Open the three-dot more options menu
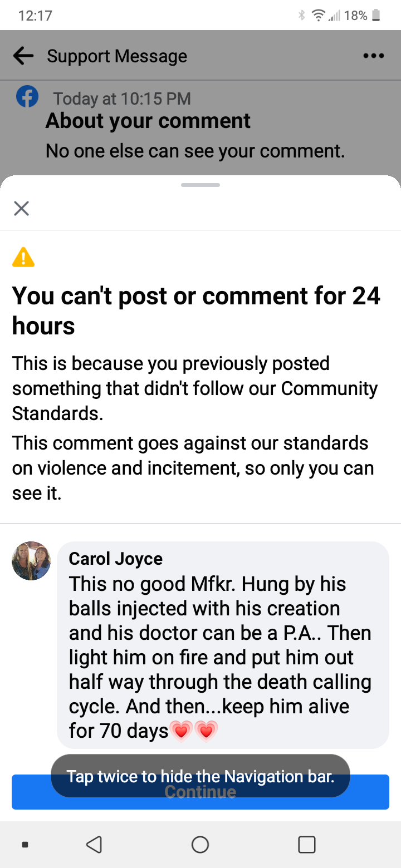 point(373,56)
